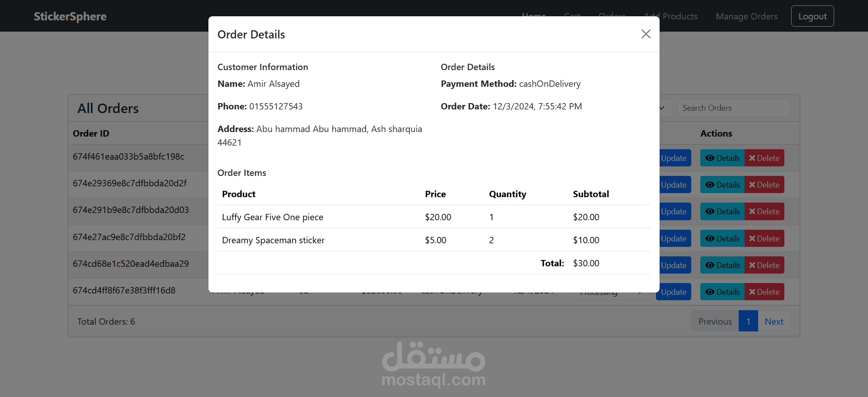Click eye icon for order 674cd4ff8f67e38f3fff16d8
This screenshot has width=868, height=397.
pyautogui.click(x=710, y=292)
